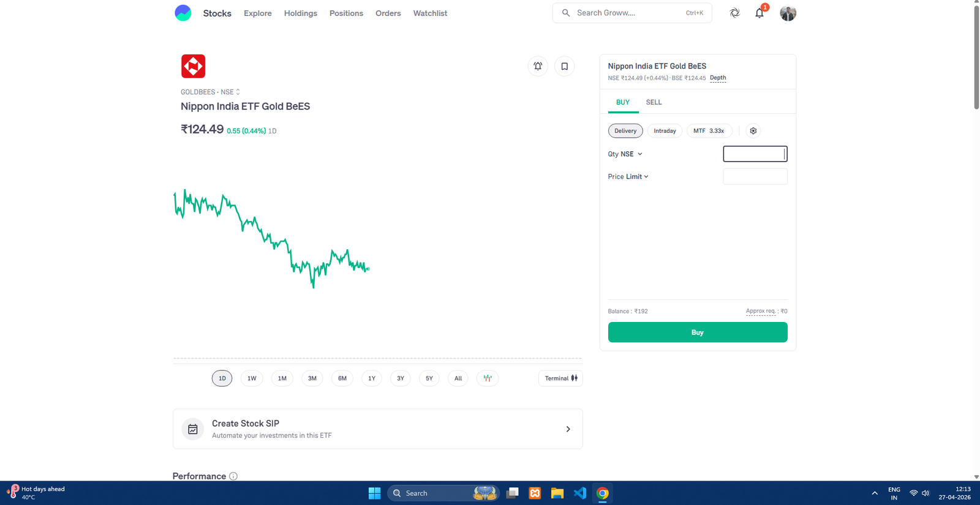Open order settings gear icon

click(x=753, y=130)
